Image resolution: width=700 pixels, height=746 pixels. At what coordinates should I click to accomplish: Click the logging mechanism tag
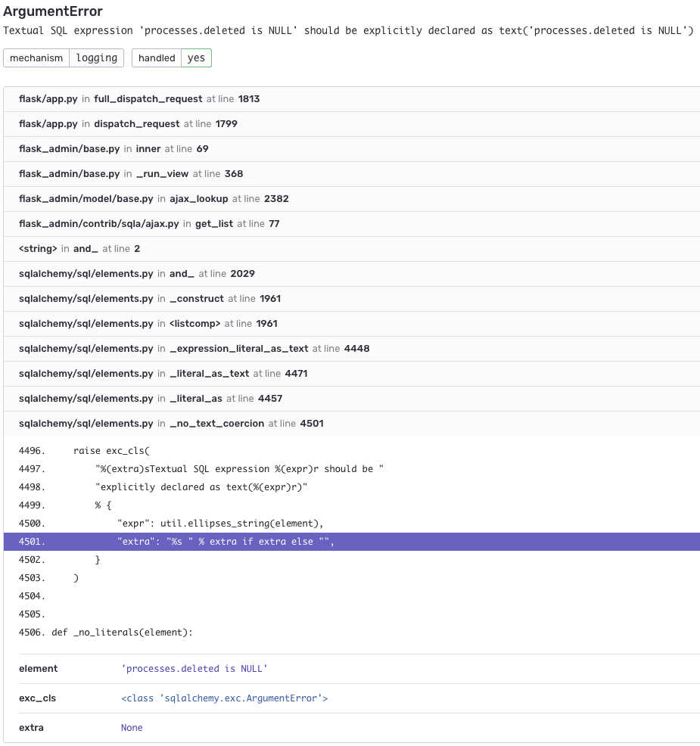(x=96, y=58)
